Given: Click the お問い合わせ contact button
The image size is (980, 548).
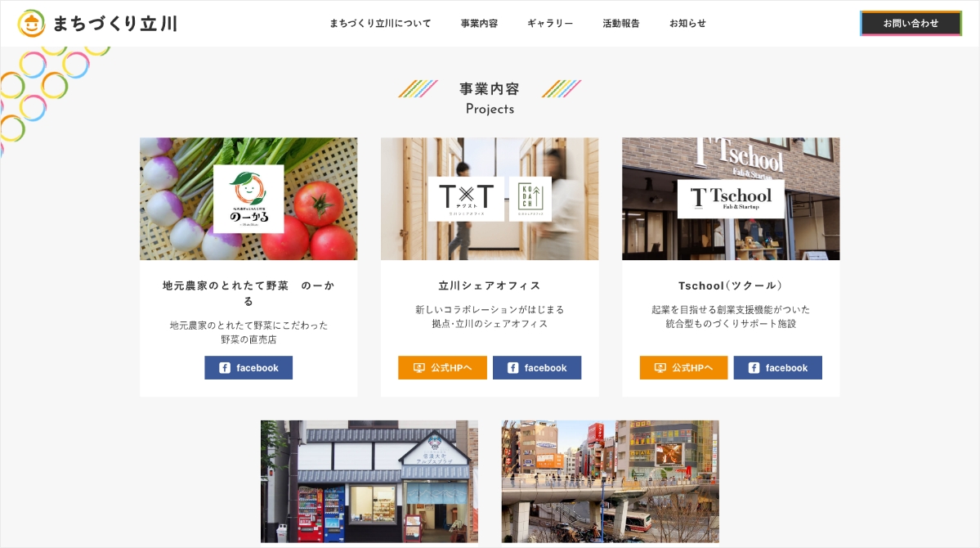Looking at the screenshot, I should pos(911,23).
